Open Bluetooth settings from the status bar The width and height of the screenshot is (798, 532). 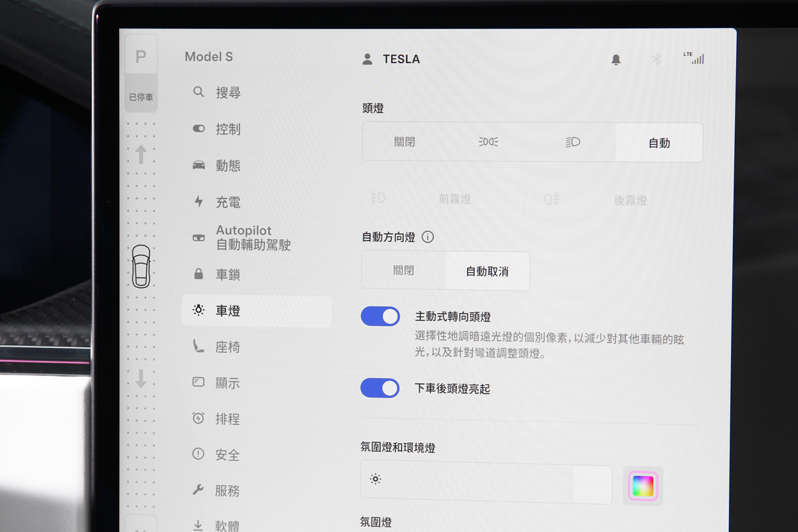[x=657, y=59]
